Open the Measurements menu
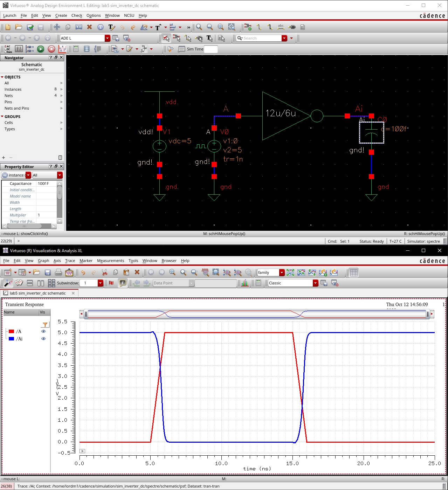Image resolution: width=448 pixels, height=490 pixels. 110,261
